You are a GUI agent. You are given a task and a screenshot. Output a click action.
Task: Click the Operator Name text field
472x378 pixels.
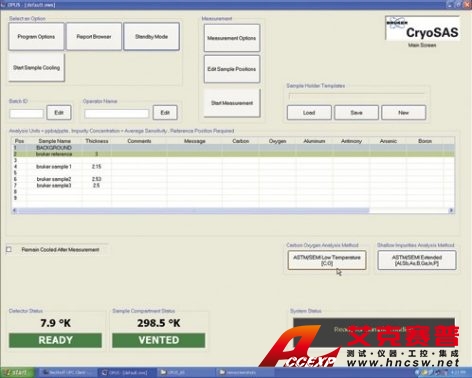tap(116, 114)
